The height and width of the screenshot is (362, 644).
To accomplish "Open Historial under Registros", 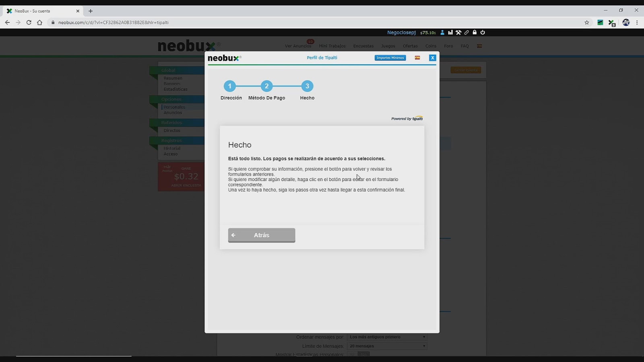I will (172, 148).
